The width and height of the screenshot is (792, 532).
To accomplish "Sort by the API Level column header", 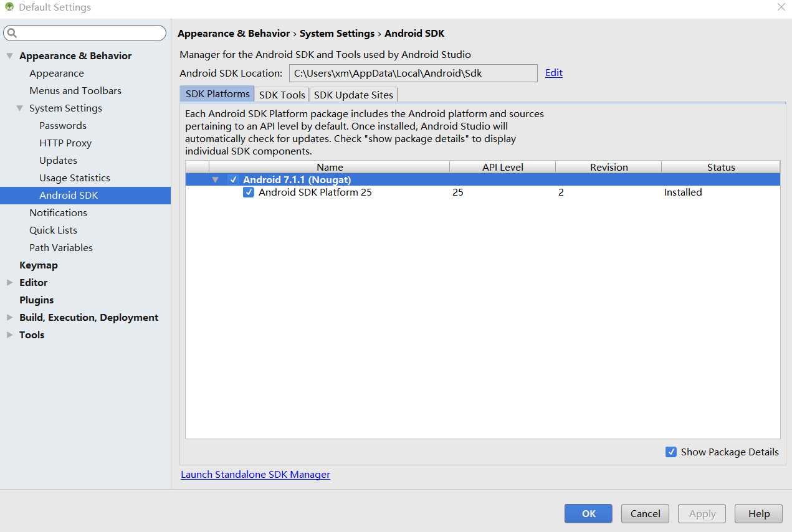I will pyautogui.click(x=502, y=167).
